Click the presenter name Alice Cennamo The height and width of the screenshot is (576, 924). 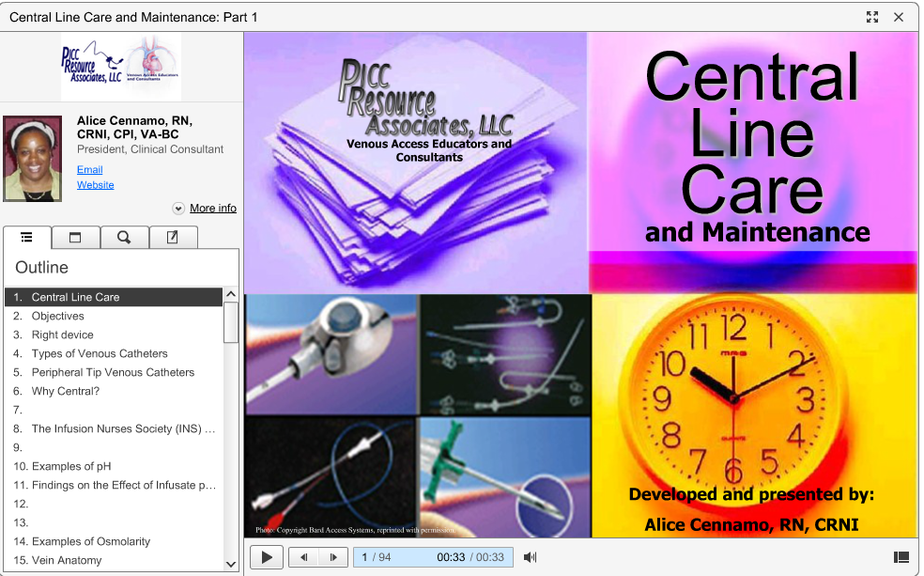(x=135, y=128)
